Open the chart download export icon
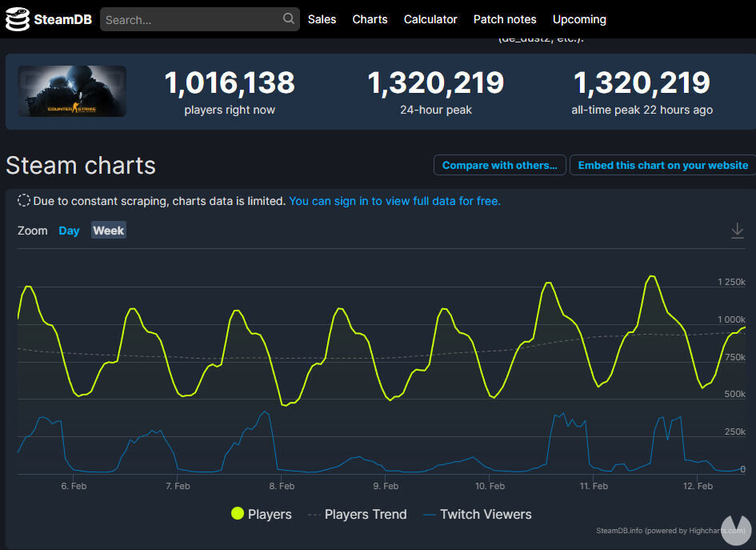756x550 pixels. [x=737, y=231]
